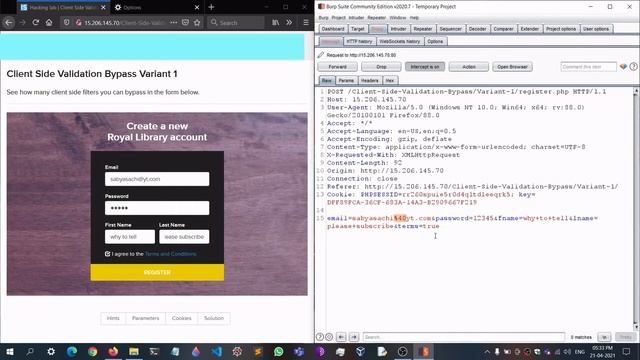
Task: Bookmark this page with the star icon
Action: [197, 23]
